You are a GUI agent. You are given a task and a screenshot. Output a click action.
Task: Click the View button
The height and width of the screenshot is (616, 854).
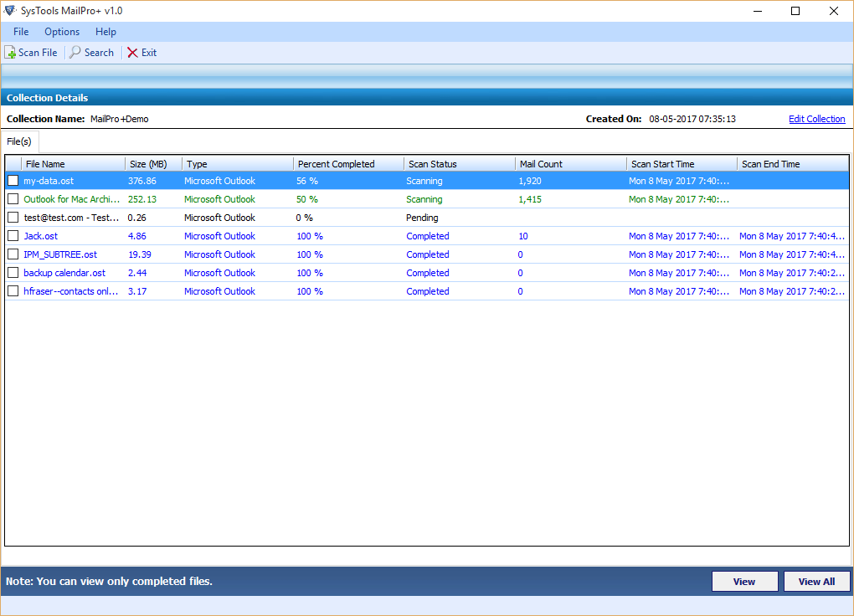(x=744, y=582)
